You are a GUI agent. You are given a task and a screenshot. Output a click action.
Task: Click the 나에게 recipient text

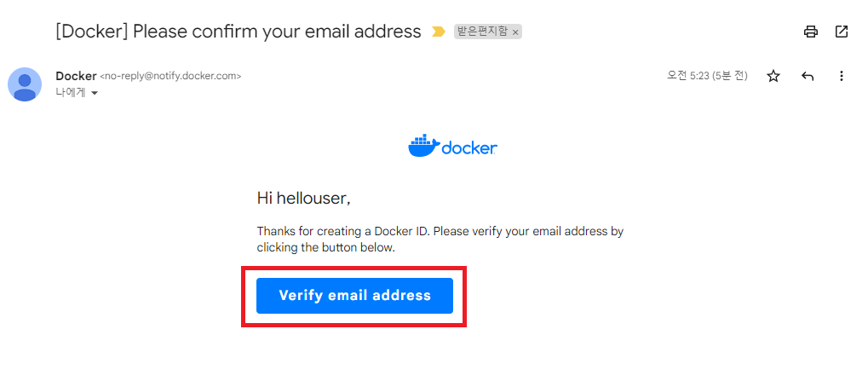[71, 93]
